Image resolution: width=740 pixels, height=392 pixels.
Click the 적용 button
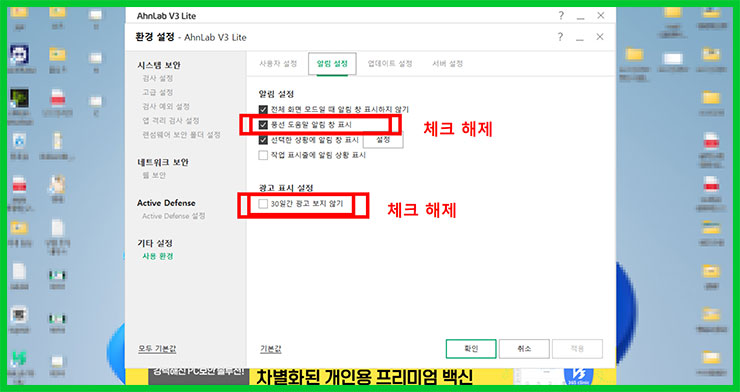click(578, 349)
